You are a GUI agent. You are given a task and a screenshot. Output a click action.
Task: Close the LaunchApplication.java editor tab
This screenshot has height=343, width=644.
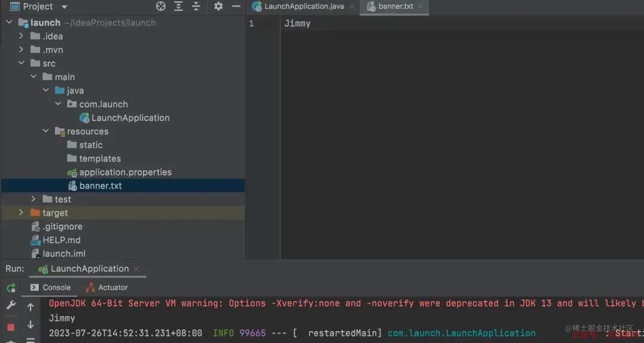[x=352, y=6]
